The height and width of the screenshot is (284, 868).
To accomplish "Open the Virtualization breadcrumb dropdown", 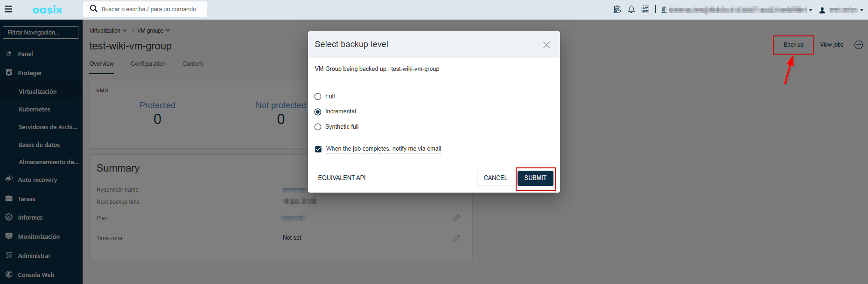I will click(x=108, y=30).
